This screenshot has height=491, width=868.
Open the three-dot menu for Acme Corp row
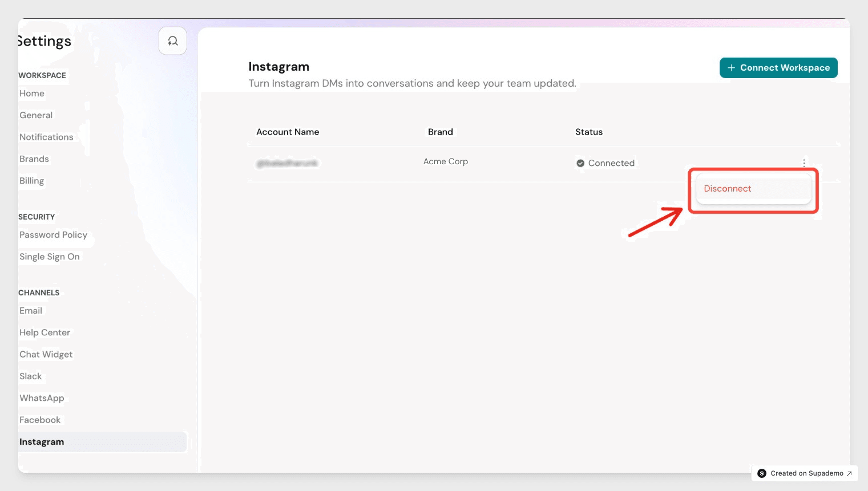coord(804,163)
